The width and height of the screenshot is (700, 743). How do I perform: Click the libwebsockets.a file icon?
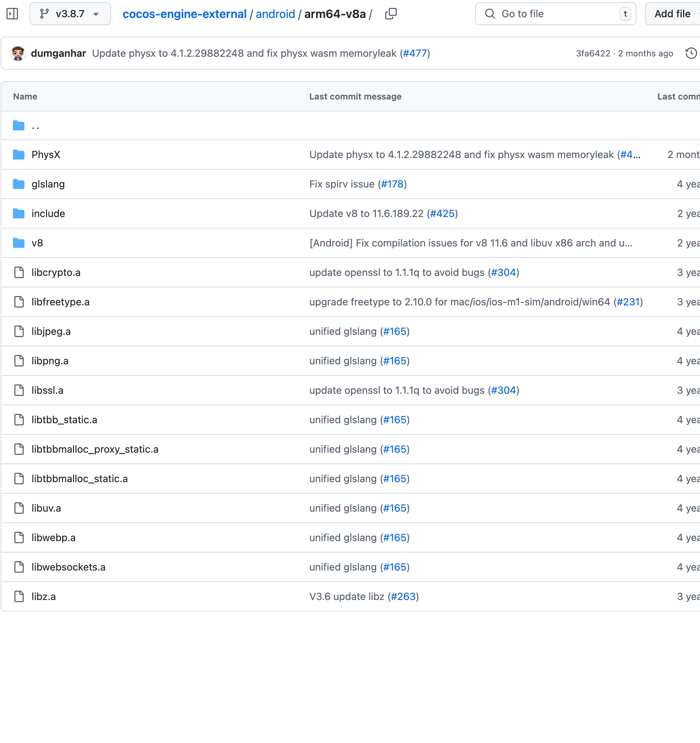pos(19,567)
